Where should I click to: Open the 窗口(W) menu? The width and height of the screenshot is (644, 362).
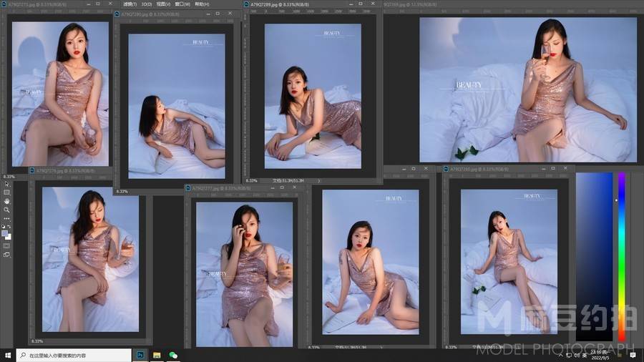click(182, 4)
